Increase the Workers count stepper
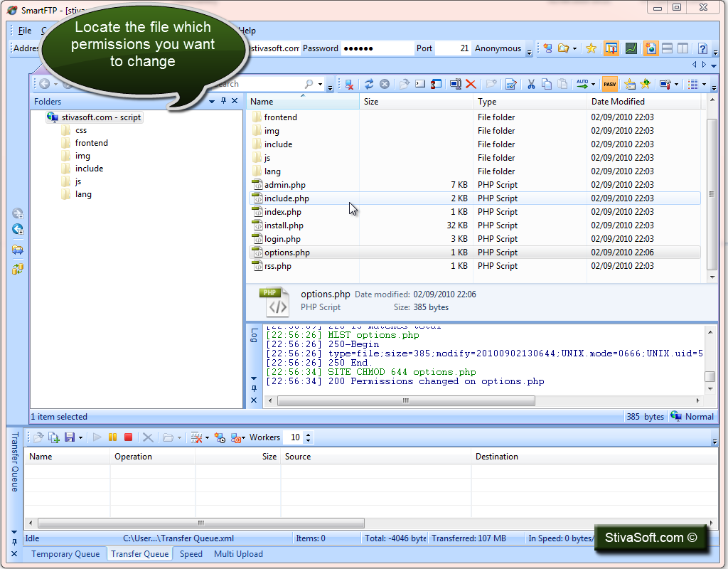The image size is (728, 569). [x=309, y=435]
